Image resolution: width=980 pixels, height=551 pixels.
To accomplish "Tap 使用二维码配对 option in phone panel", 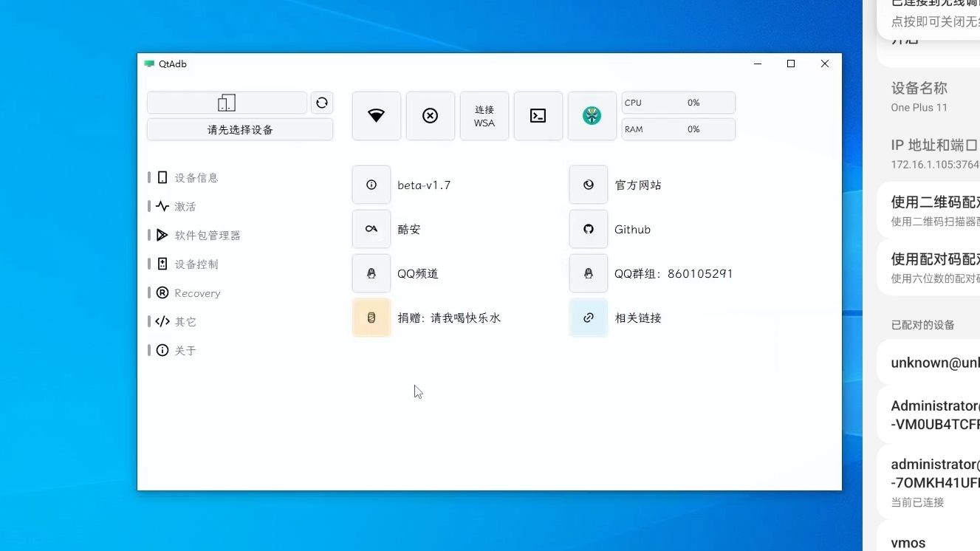I will point(928,210).
